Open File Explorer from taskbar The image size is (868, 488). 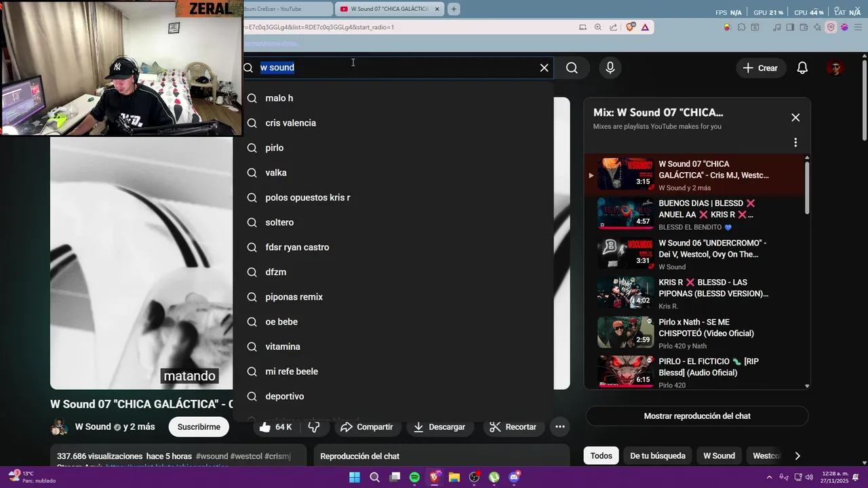(454, 477)
